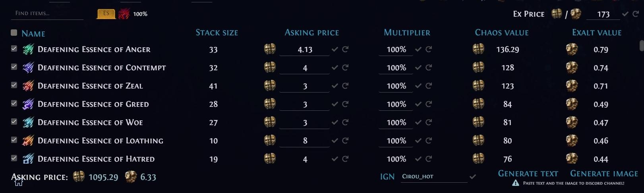Screen dimensions: 644x193
Task: Sort by Chaos Value column header
Action: [x=502, y=33]
